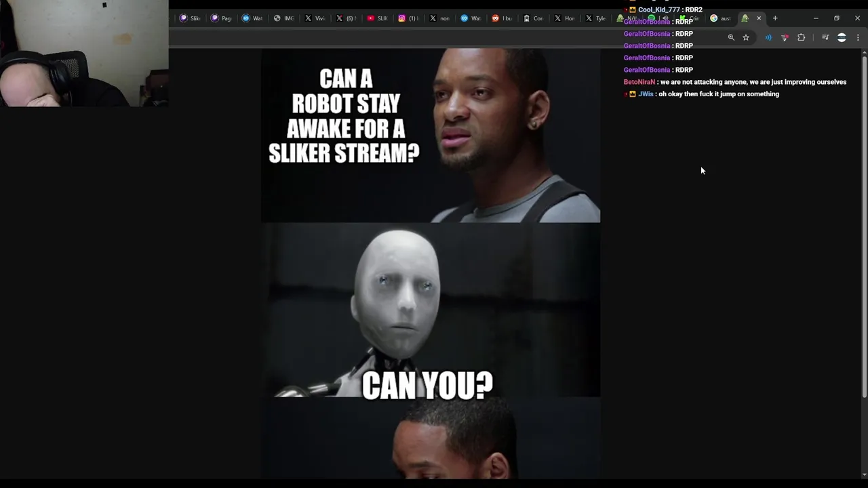The image size is (868, 488).
Task: Click the blue sound-wave extension icon
Action: tap(768, 37)
